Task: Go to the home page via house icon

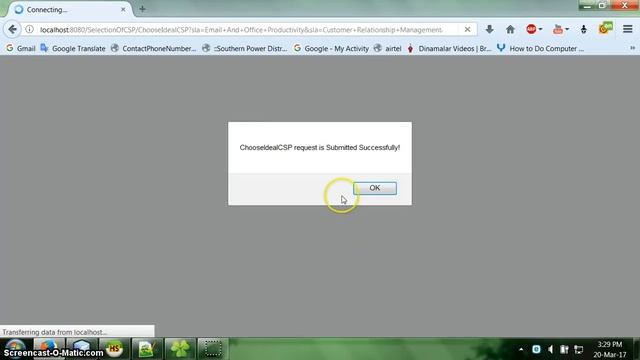Action: pos(510,29)
